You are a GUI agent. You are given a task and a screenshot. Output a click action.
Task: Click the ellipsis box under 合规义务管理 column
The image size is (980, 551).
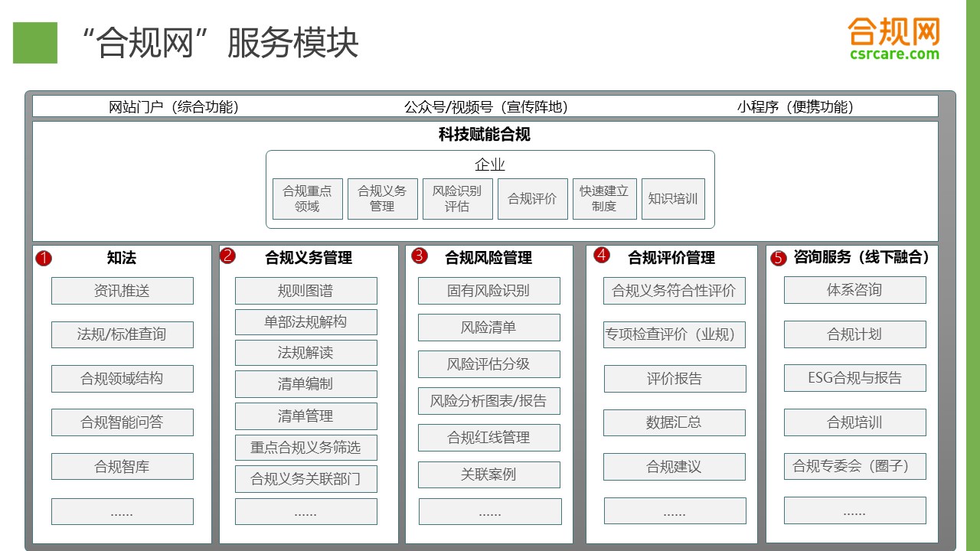(x=306, y=511)
